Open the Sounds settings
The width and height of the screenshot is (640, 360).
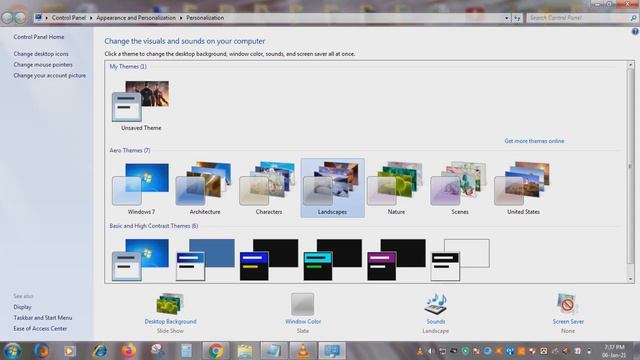pos(436,313)
